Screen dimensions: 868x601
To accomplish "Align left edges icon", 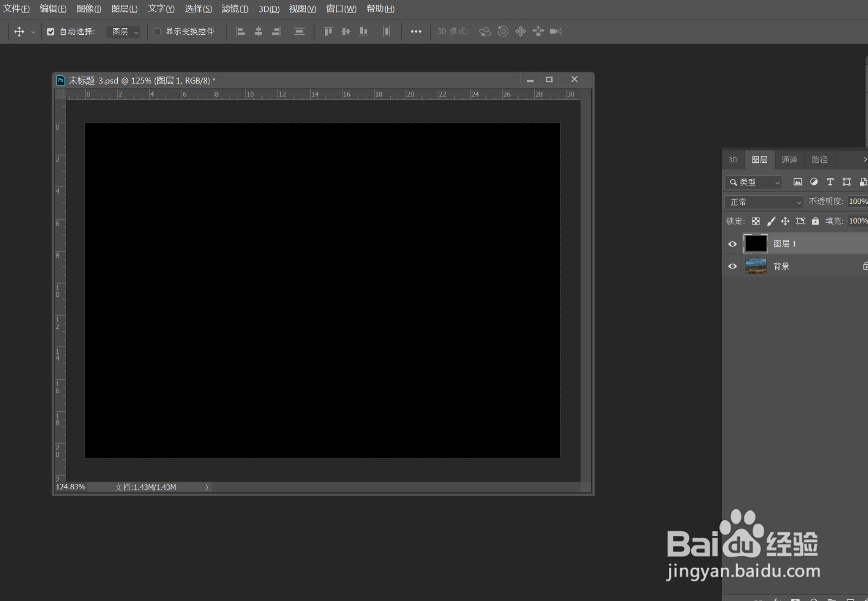I will point(241,31).
